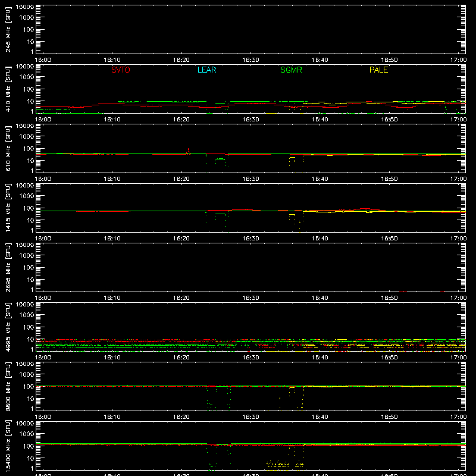Select the '4995 MHz [SFU]' axis title
The width and height of the screenshot is (476, 476).
coord(8,327)
